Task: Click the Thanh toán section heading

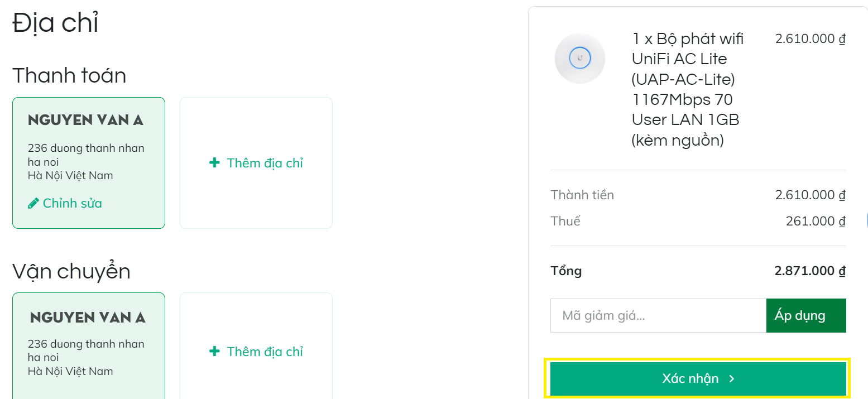Action: click(69, 75)
